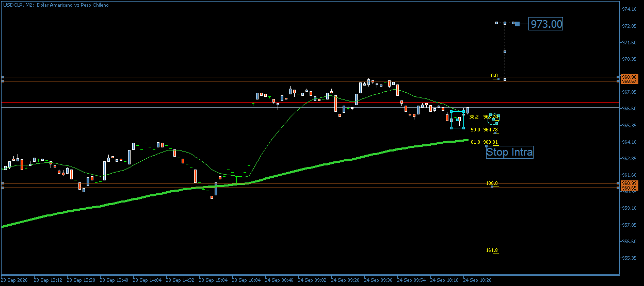Click the 24 Sep 08:46 time label

(280, 280)
